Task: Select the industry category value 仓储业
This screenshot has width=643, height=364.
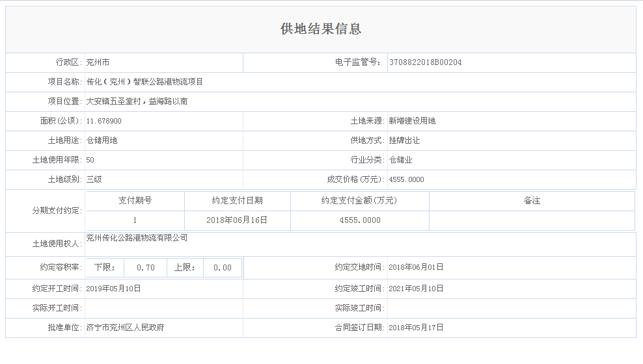Action: (400, 160)
